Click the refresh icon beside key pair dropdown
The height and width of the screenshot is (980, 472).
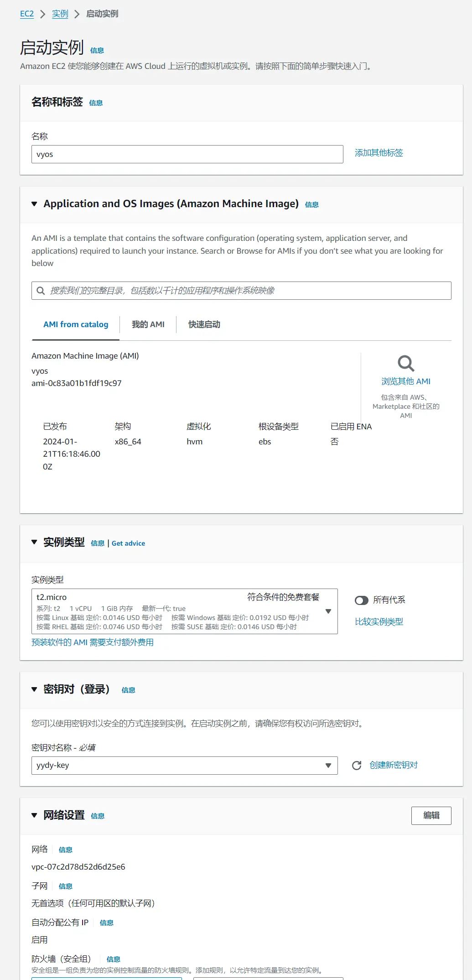click(357, 765)
